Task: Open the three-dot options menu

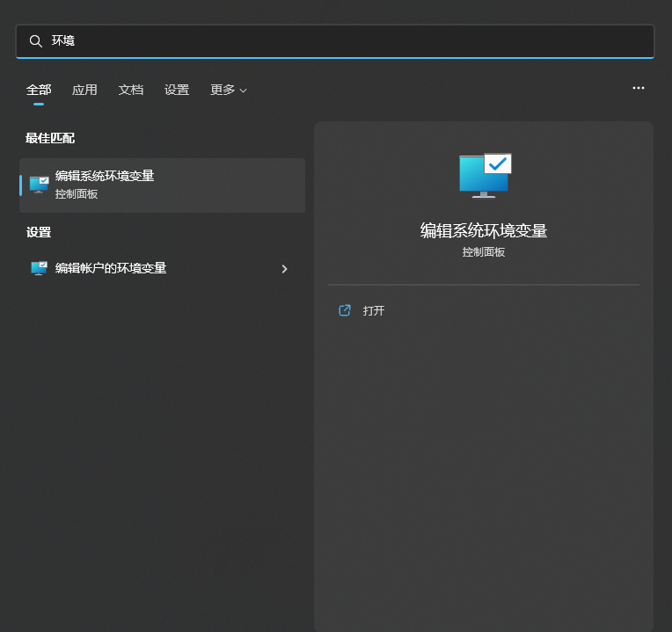Action: click(639, 88)
